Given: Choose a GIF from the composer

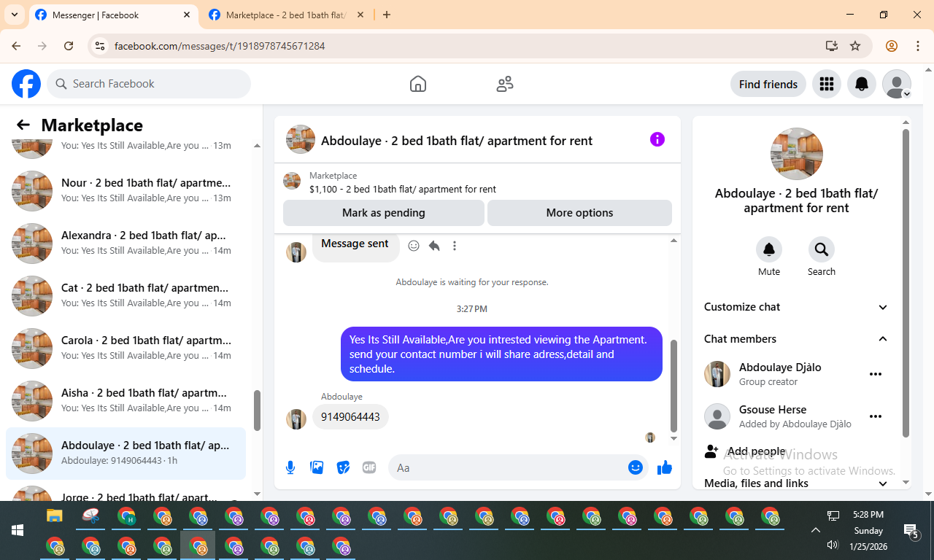Looking at the screenshot, I should (369, 467).
